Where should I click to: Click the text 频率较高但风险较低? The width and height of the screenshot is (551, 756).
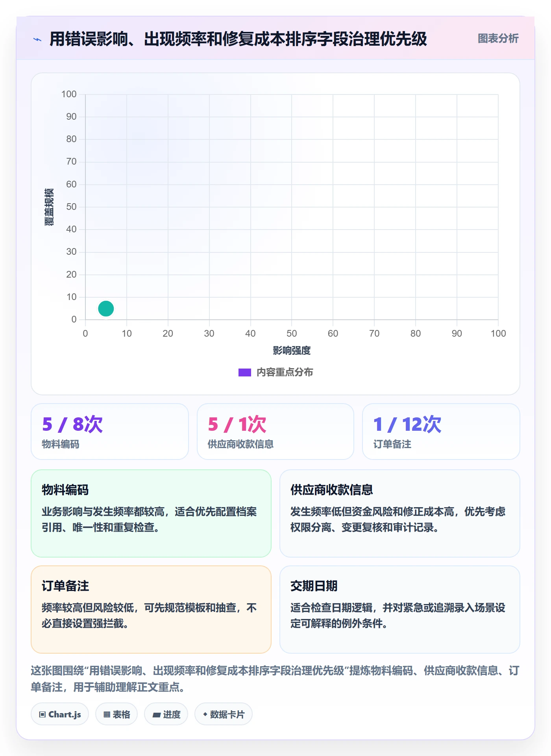click(x=88, y=608)
